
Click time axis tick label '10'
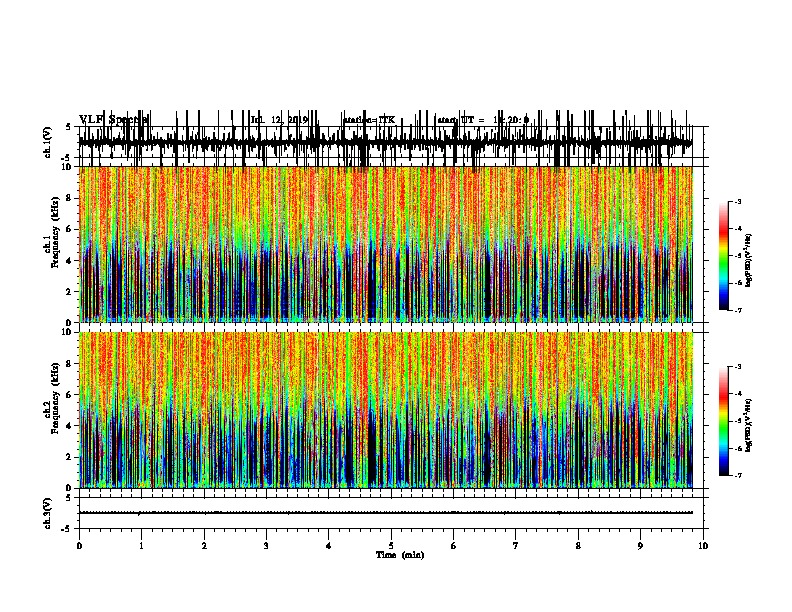tap(703, 546)
